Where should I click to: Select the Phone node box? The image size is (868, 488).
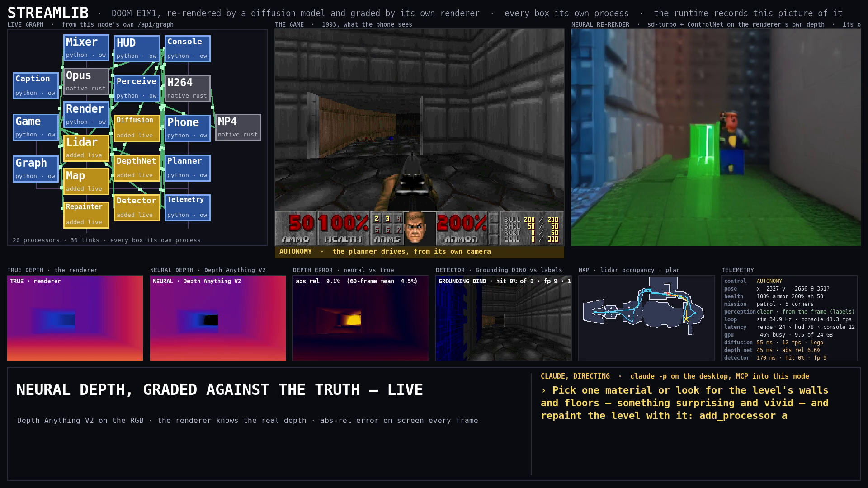point(188,128)
